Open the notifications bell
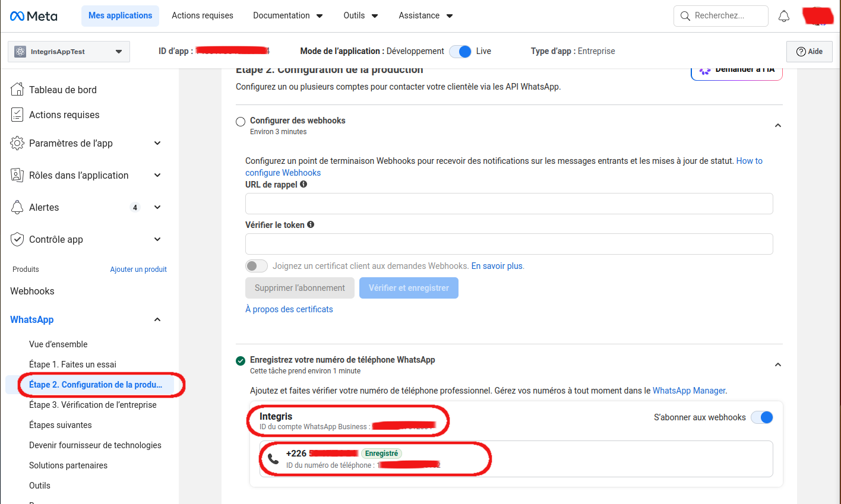The height and width of the screenshot is (504, 841). [784, 16]
